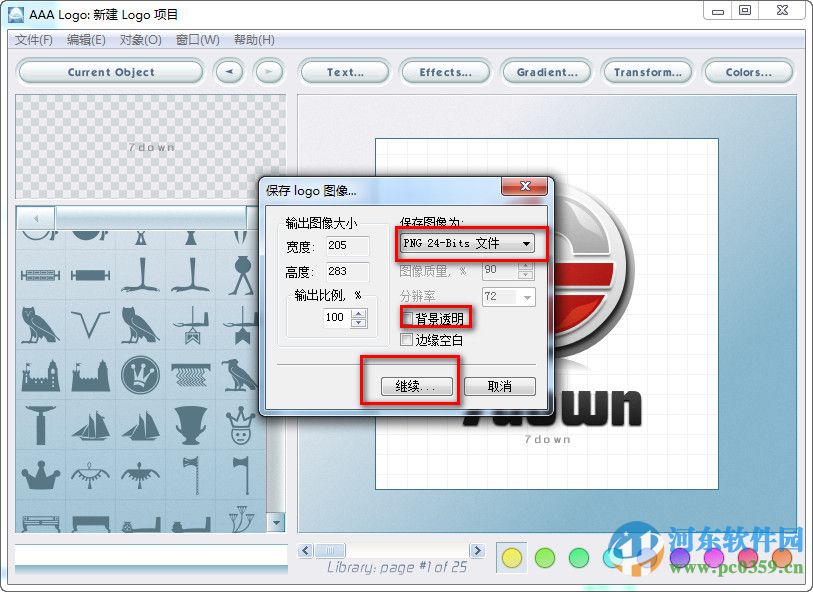Increase the 输出比例 percentage spinner
The height and width of the screenshot is (592, 813).
click(359, 313)
